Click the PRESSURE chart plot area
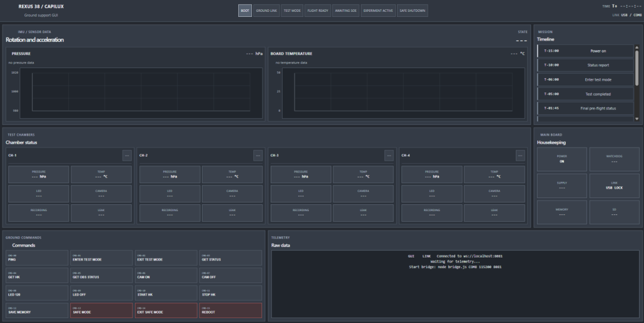Image resolution: width=644 pixels, height=323 pixels. point(141,92)
